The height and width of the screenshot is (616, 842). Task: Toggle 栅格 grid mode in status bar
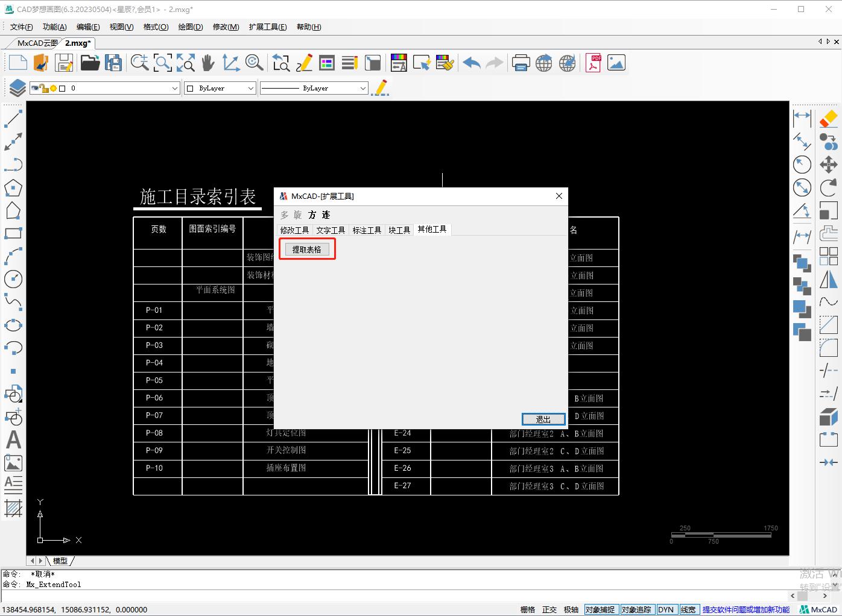coord(528,609)
